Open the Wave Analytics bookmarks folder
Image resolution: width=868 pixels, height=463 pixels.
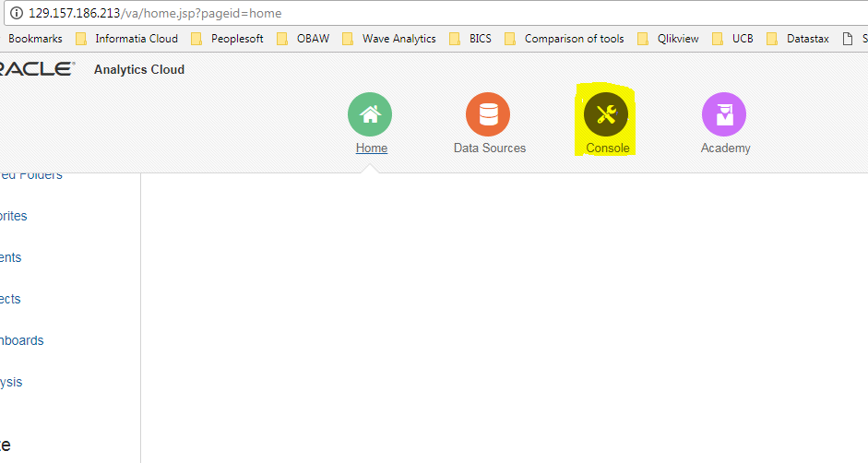point(388,39)
